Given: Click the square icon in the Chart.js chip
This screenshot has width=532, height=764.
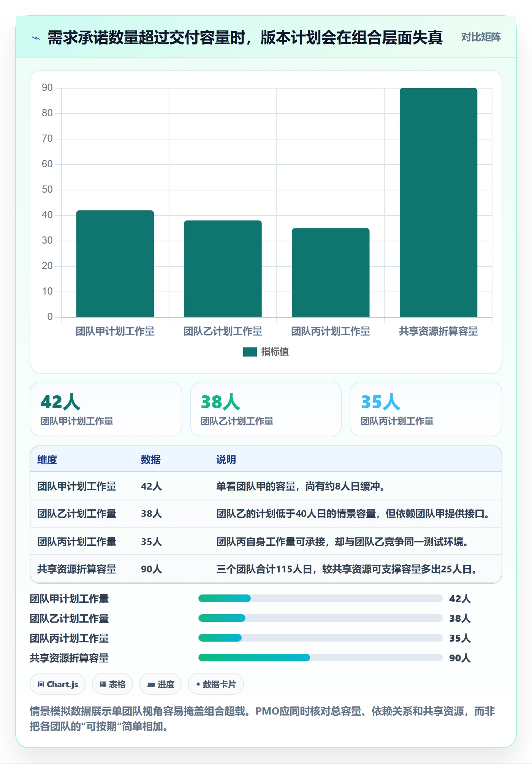Looking at the screenshot, I should [x=41, y=685].
